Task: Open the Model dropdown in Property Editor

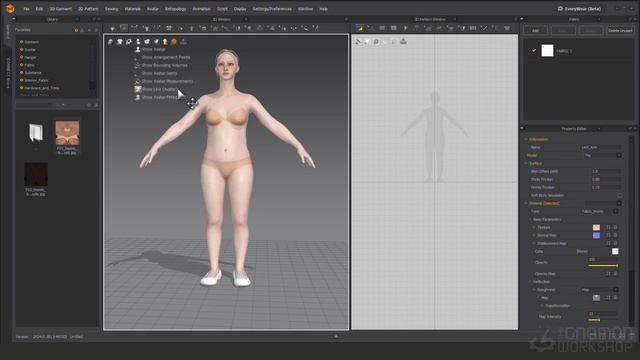Action: pyautogui.click(x=603, y=156)
